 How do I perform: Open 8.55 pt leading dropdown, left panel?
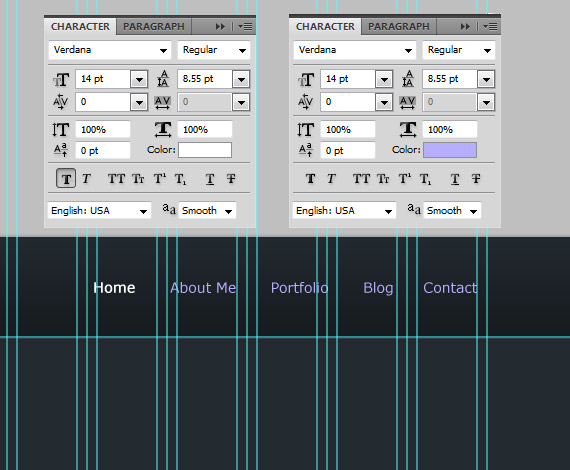click(241, 79)
